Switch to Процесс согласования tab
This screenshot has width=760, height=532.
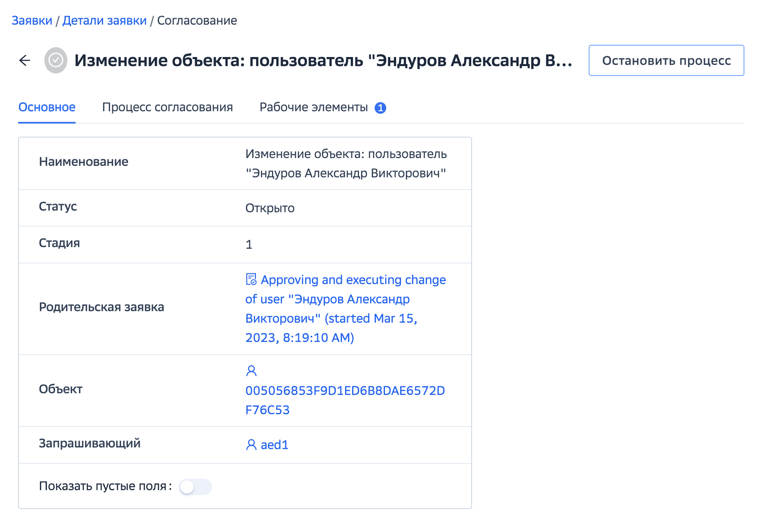tap(167, 108)
